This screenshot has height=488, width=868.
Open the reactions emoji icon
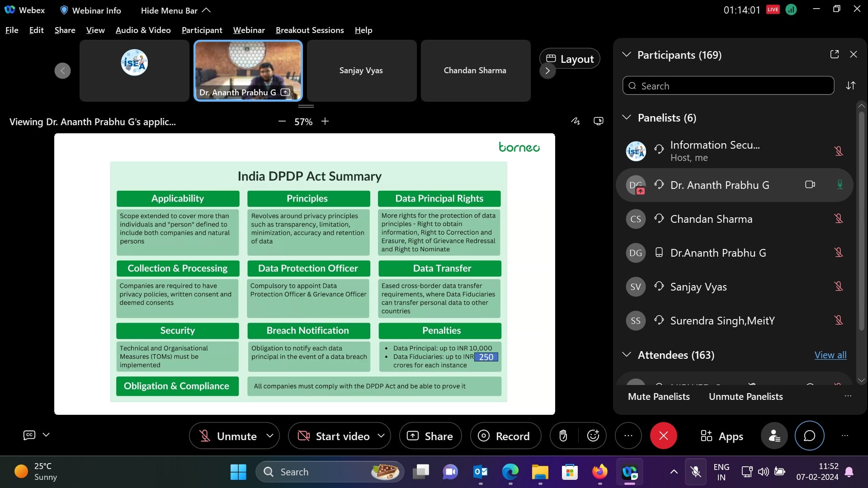(593, 436)
